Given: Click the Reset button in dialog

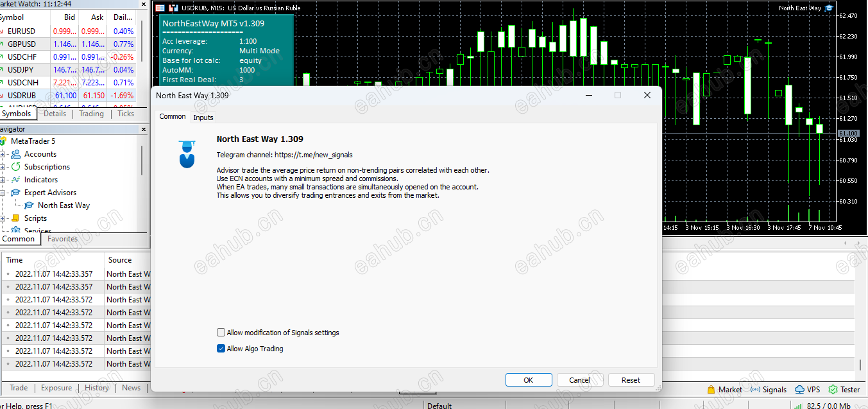Looking at the screenshot, I should coord(631,380).
